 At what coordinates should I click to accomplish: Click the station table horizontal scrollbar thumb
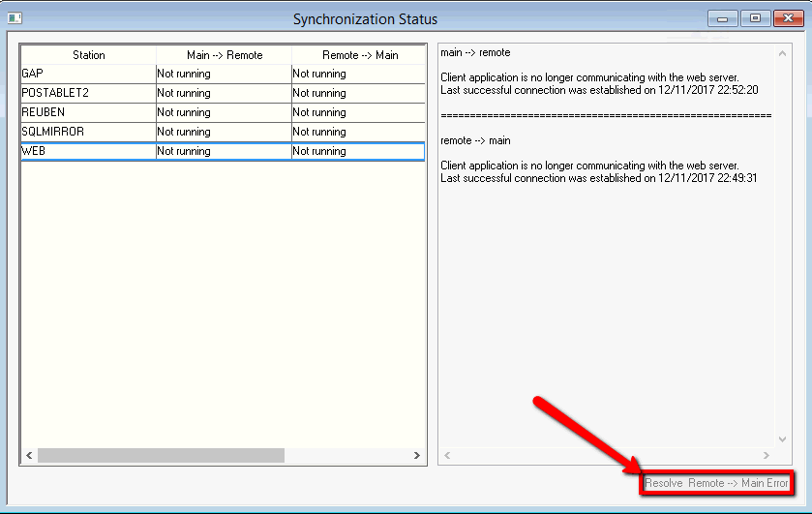coord(161,455)
